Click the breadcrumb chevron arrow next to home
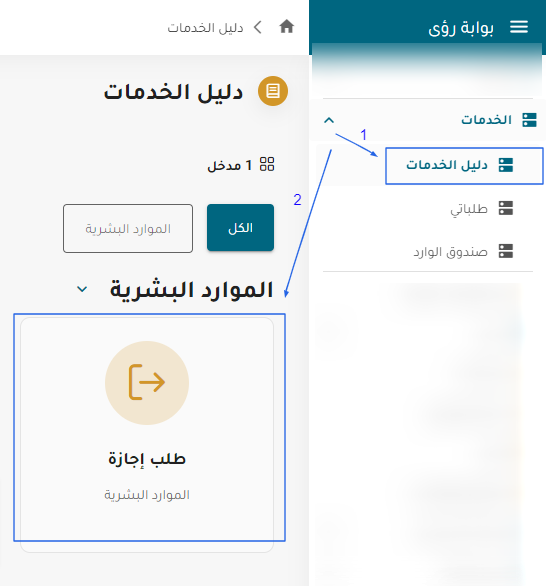The image size is (546, 586). pos(257,27)
